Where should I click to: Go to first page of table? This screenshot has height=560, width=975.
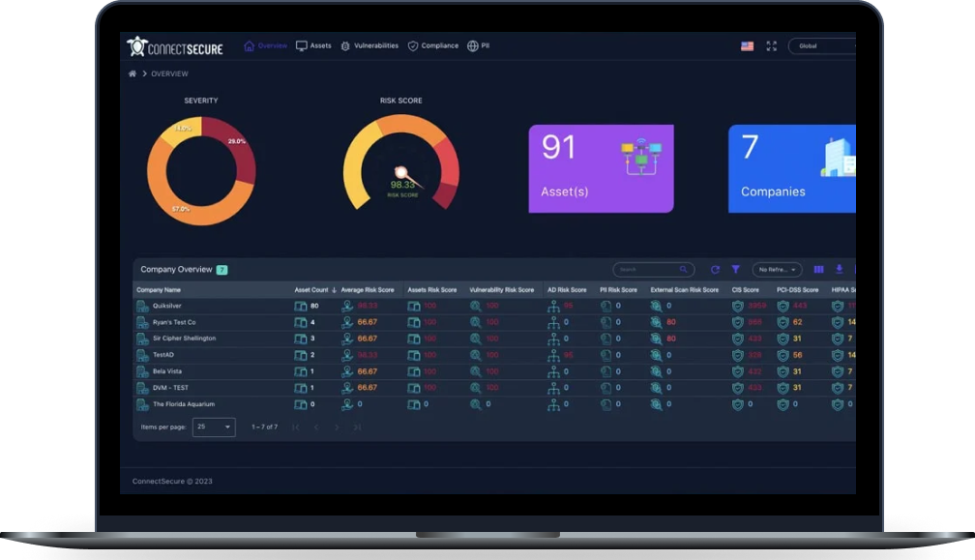coord(296,427)
